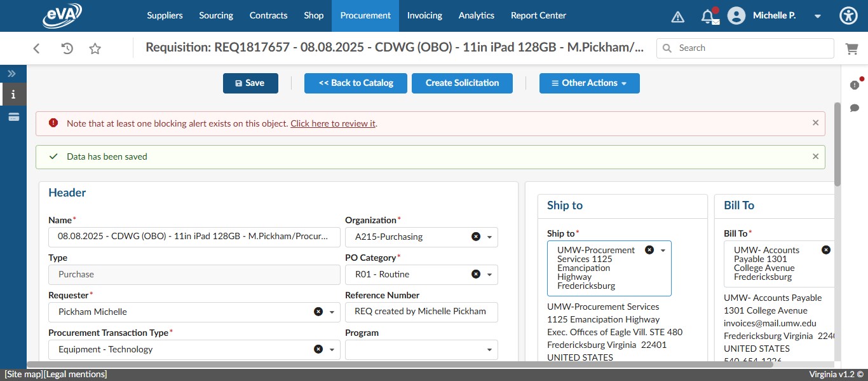Open the Sourcing menu

tap(215, 15)
